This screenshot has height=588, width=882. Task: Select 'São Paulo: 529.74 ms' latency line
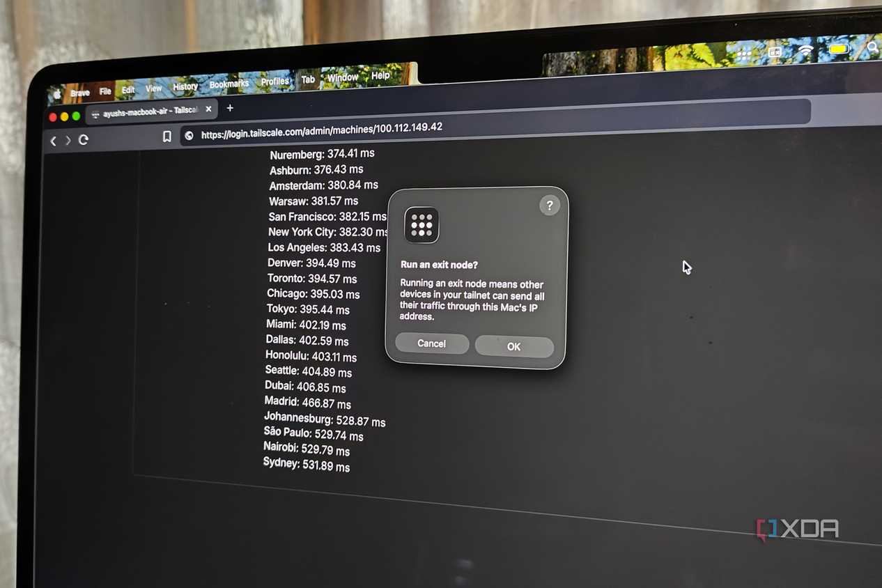(x=314, y=434)
